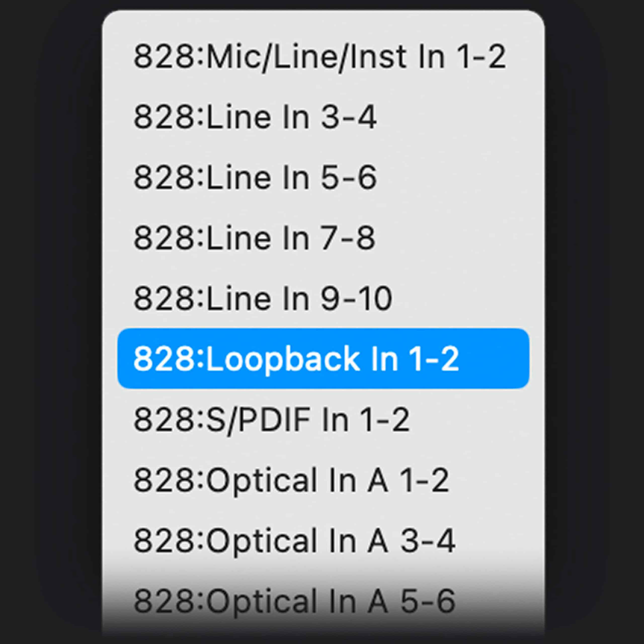Screen dimensions: 644x644
Task: Click highlighted 828:Loopback In 1-2 item
Action: click(323, 359)
